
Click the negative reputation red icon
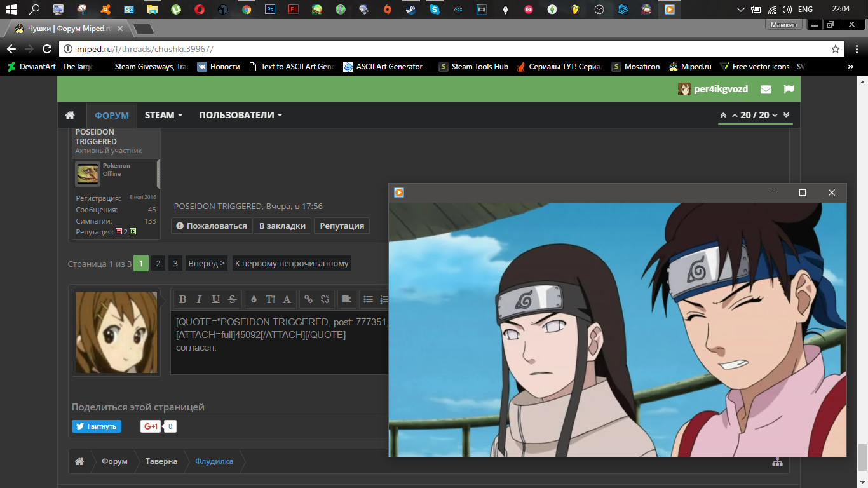coord(119,232)
